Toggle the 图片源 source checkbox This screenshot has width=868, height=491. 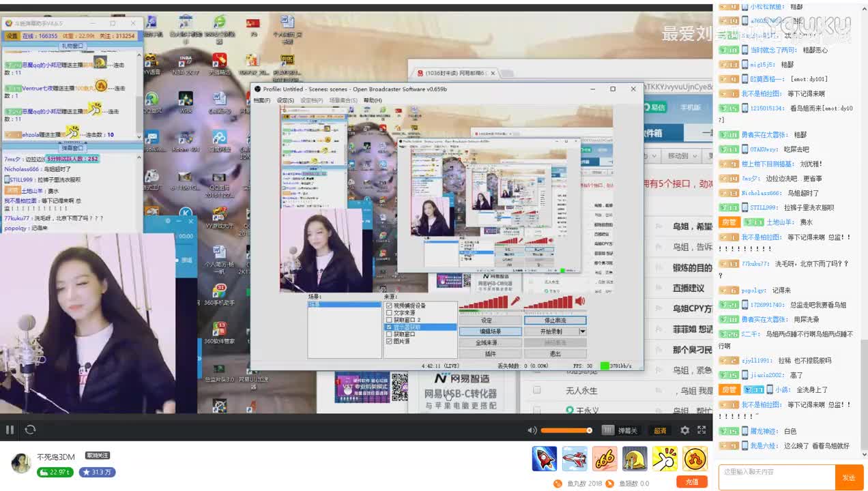pyautogui.click(x=389, y=341)
